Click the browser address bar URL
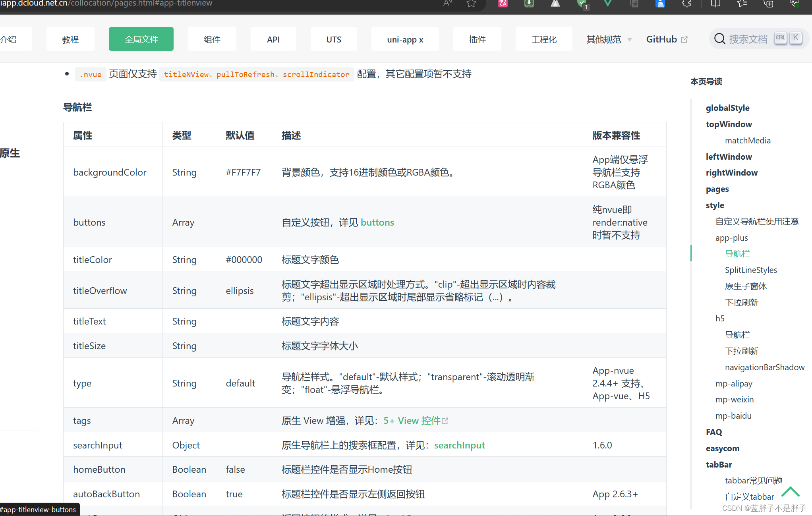 (x=106, y=4)
